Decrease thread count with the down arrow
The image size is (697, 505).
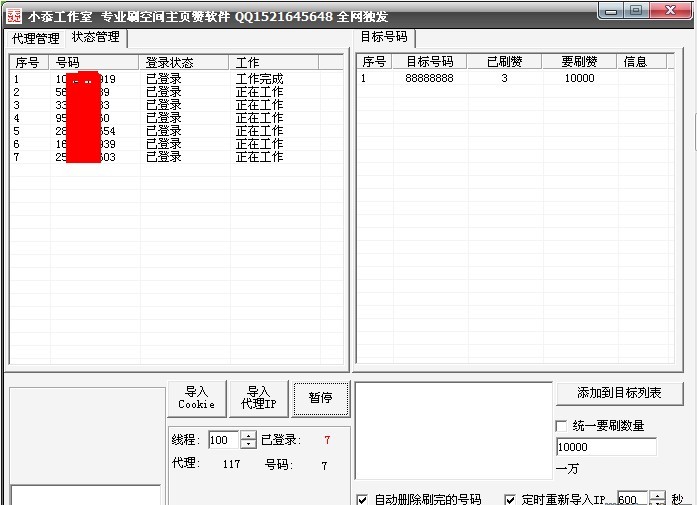pos(248,445)
